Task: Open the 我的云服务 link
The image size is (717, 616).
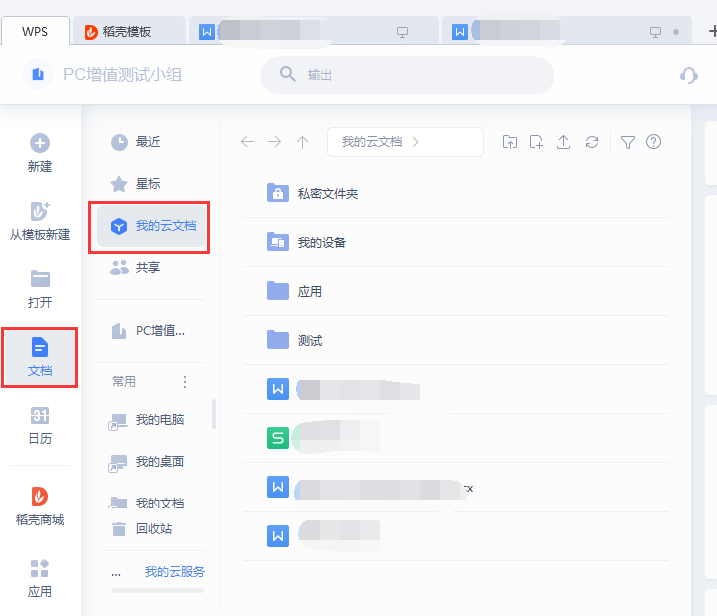Action: (174, 572)
